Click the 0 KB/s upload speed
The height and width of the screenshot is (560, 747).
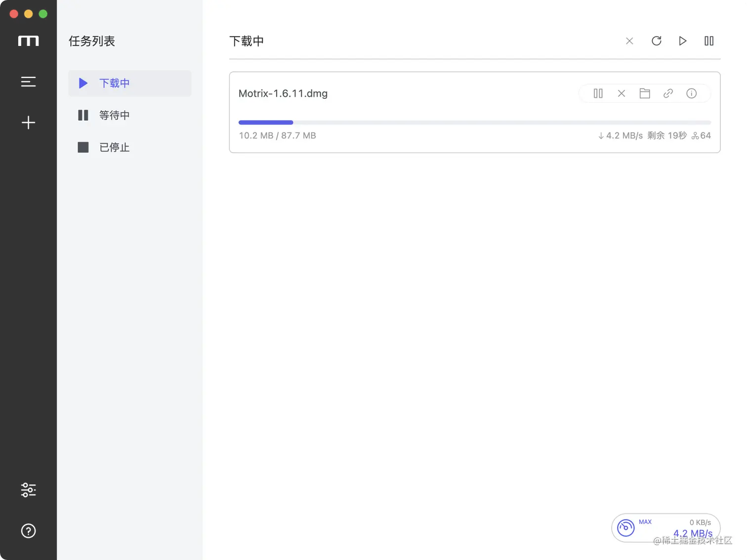coord(700,522)
